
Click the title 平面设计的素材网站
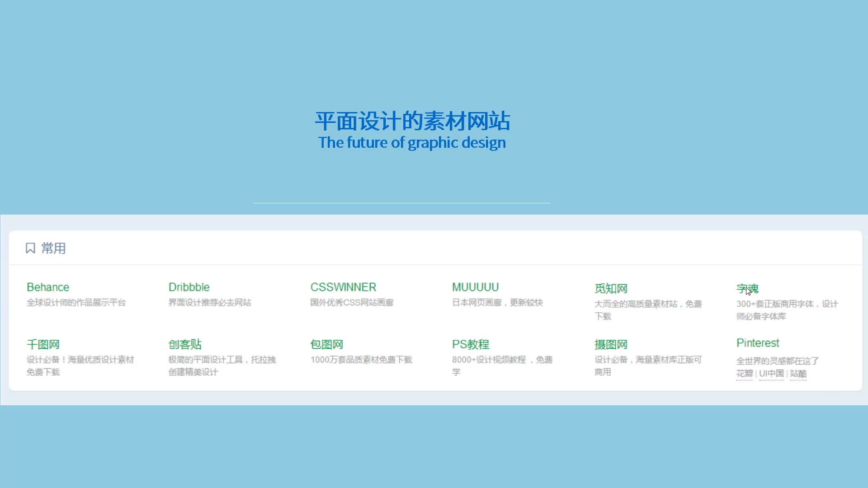pyautogui.click(x=412, y=121)
